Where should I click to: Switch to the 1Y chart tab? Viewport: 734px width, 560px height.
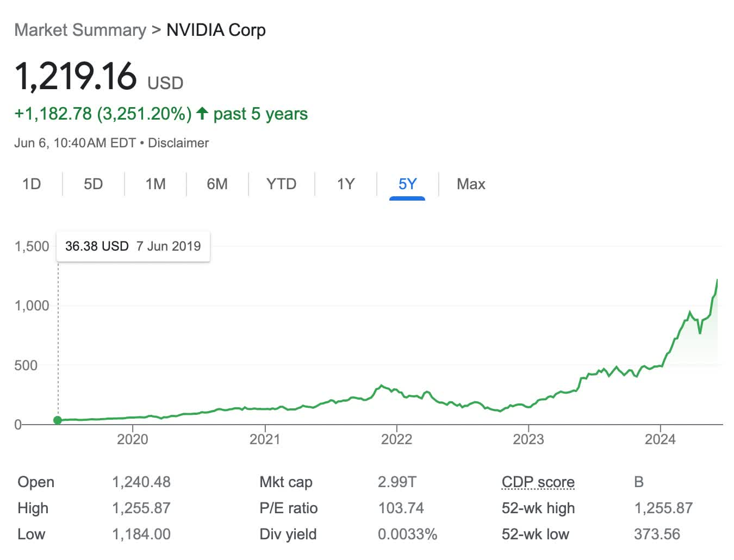click(346, 184)
